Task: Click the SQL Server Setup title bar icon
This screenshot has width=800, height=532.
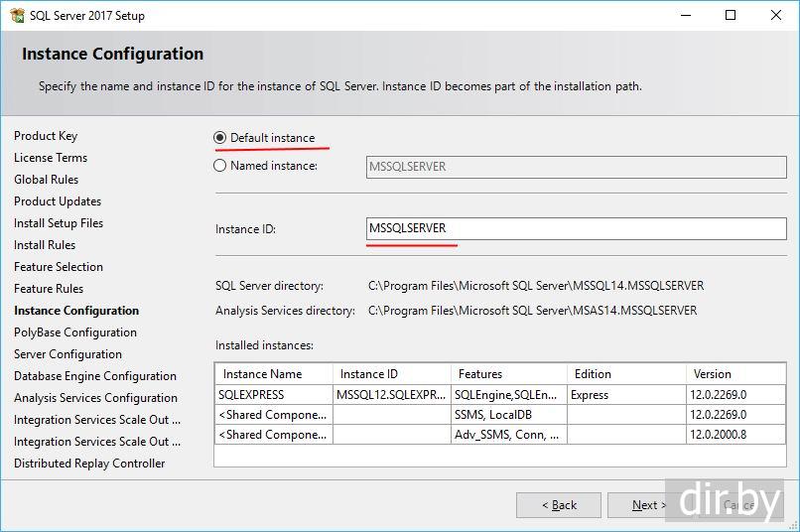Action: point(16,15)
